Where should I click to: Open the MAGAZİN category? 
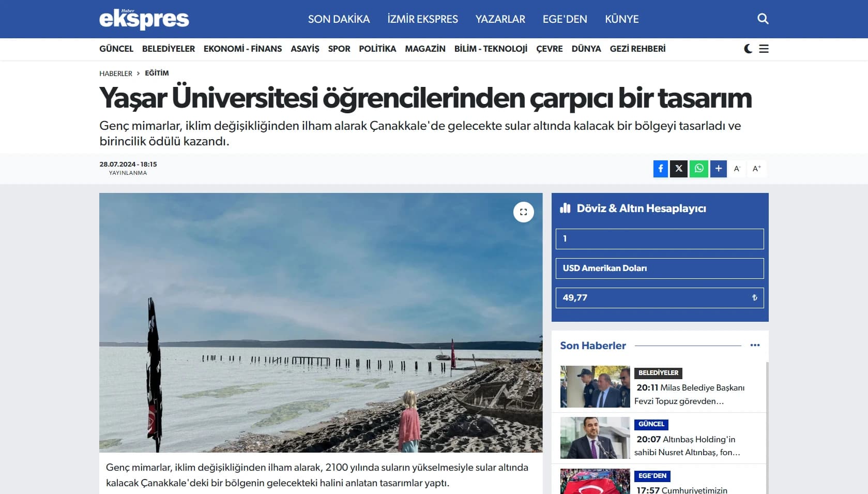[x=425, y=49]
